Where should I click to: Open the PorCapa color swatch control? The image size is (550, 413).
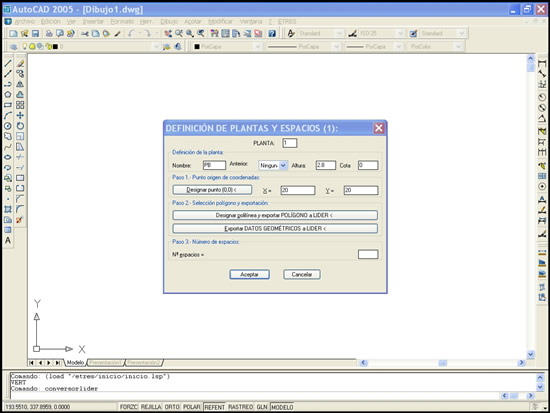227,47
